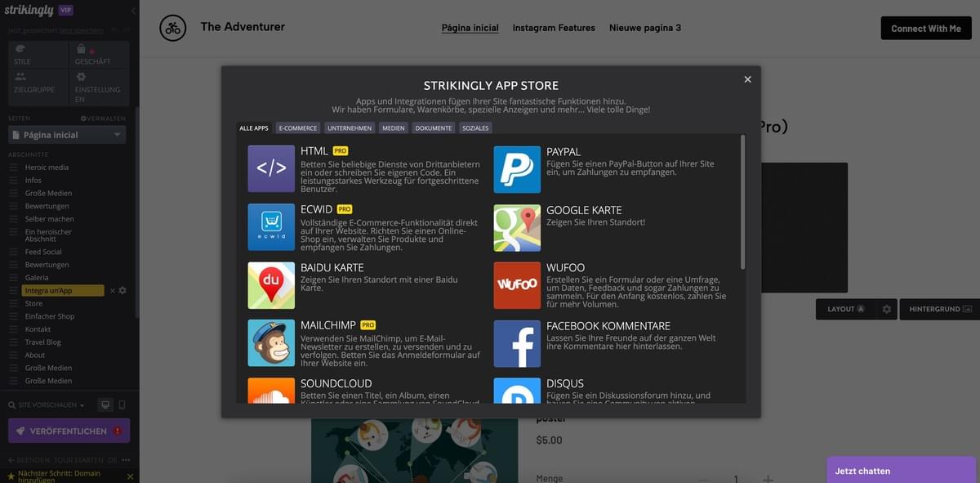Select the PayPal app icon
980x483 pixels.
(517, 169)
